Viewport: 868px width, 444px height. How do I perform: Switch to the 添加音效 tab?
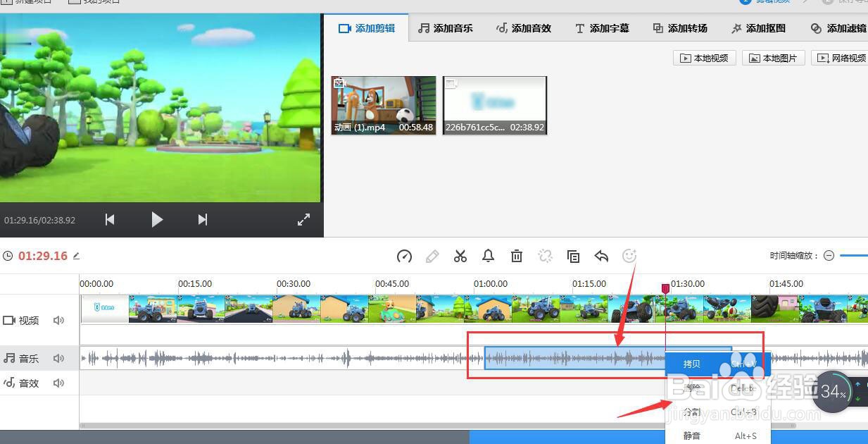coord(524,28)
